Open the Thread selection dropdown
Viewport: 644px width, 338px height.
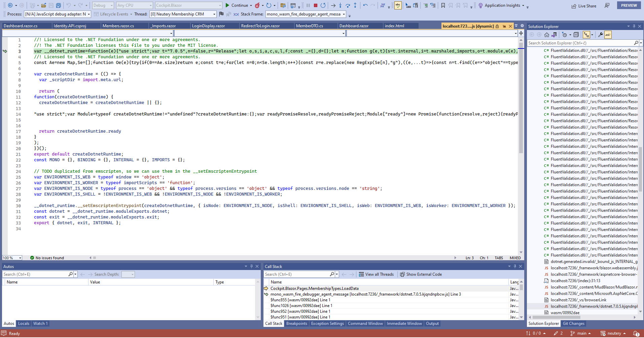pos(183,14)
